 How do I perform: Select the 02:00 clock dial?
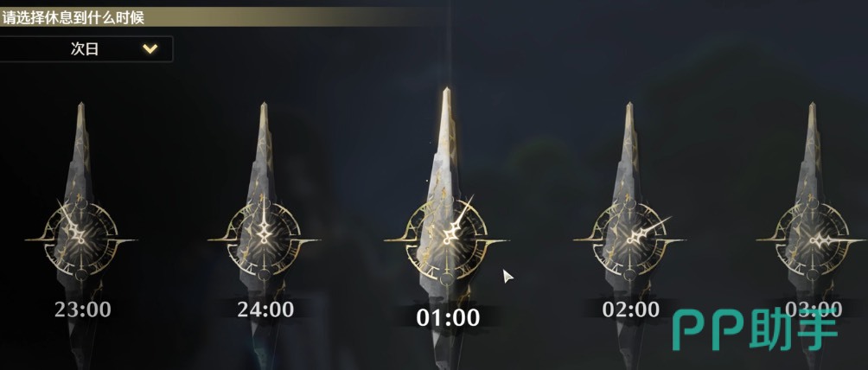(629, 239)
